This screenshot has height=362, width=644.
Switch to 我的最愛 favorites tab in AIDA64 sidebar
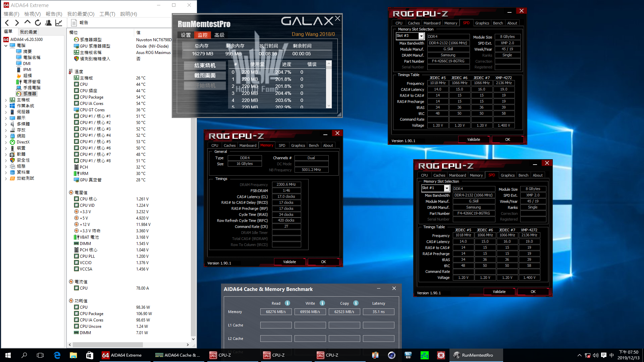point(29,32)
